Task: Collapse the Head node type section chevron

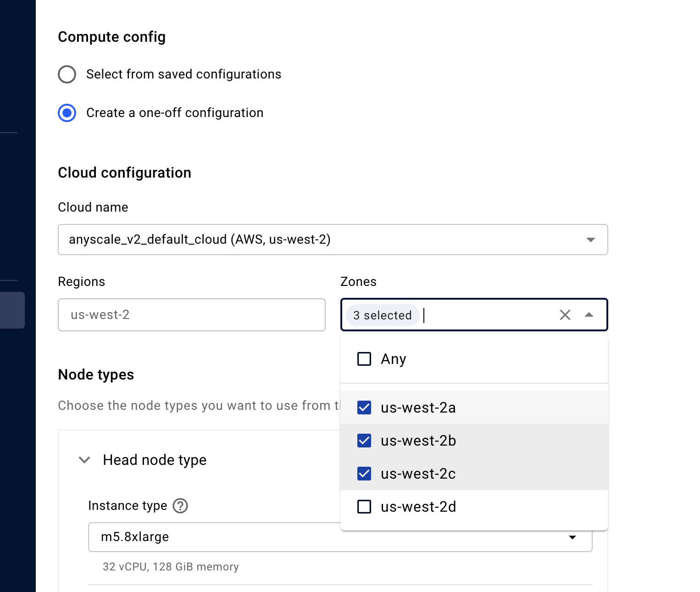Action: [84, 460]
